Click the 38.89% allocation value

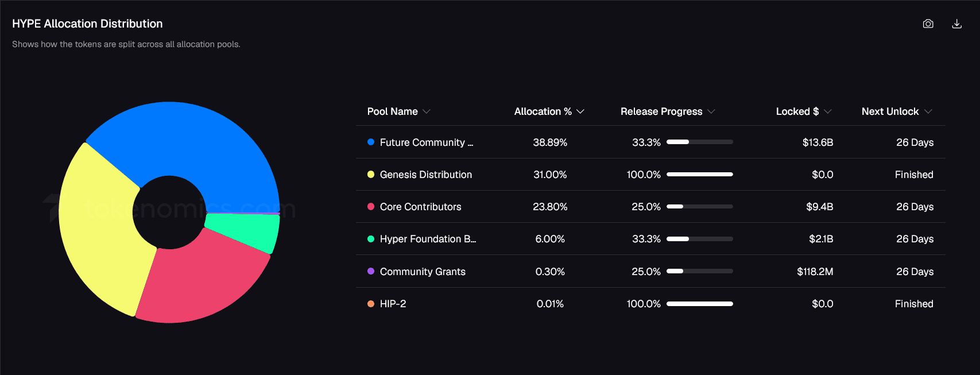click(x=550, y=142)
